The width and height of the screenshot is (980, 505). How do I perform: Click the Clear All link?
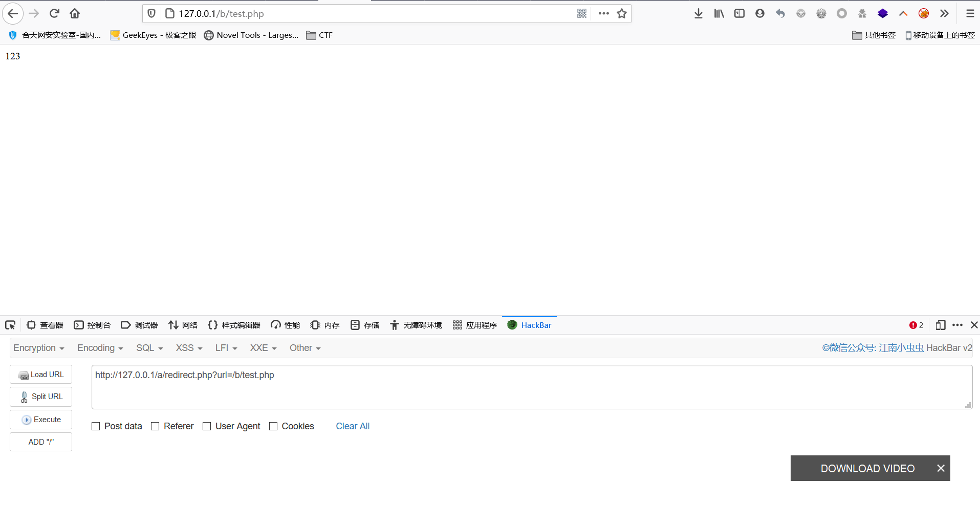click(x=353, y=426)
